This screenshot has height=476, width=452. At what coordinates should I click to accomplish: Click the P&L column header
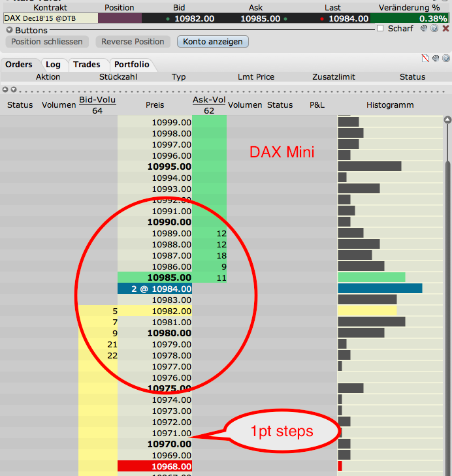tap(317, 104)
